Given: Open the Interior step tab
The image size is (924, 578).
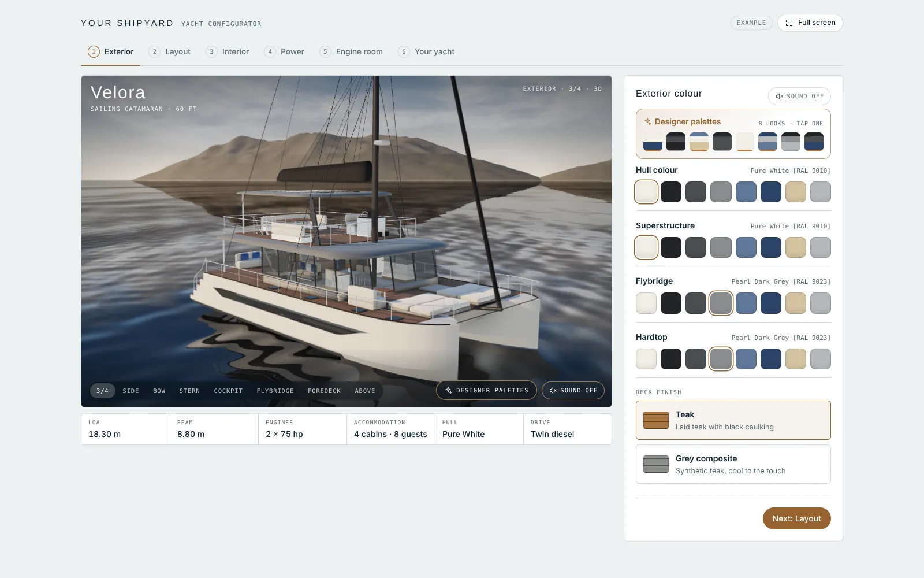Looking at the screenshot, I should coord(228,51).
